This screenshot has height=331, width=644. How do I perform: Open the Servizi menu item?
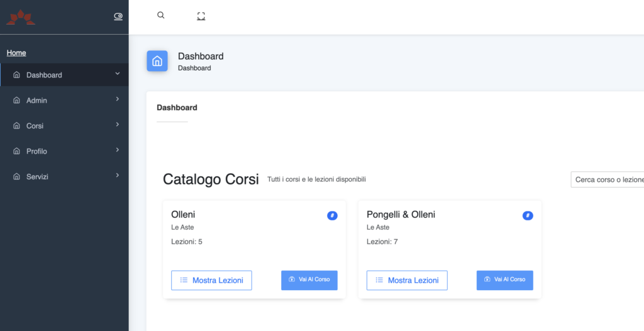click(x=37, y=177)
